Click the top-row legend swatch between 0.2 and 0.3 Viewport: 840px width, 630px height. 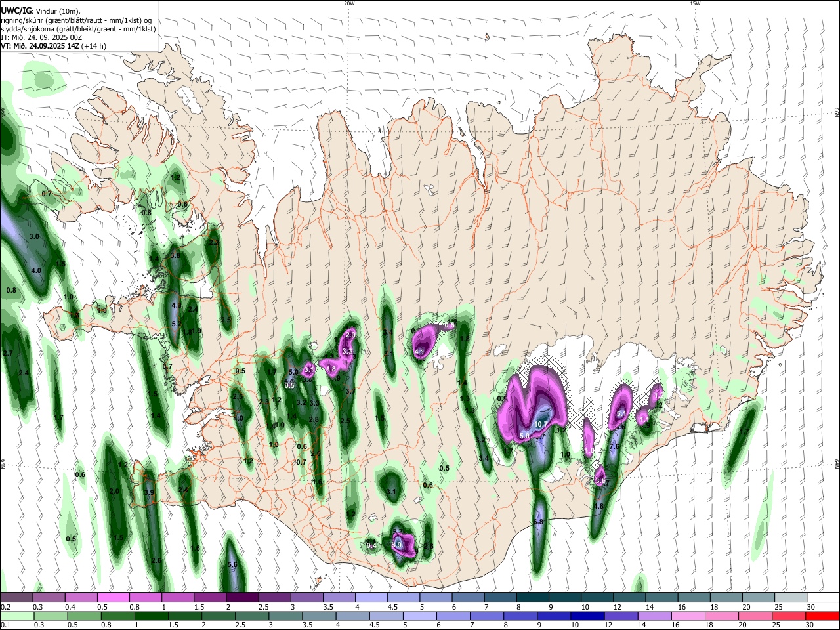[16, 597]
